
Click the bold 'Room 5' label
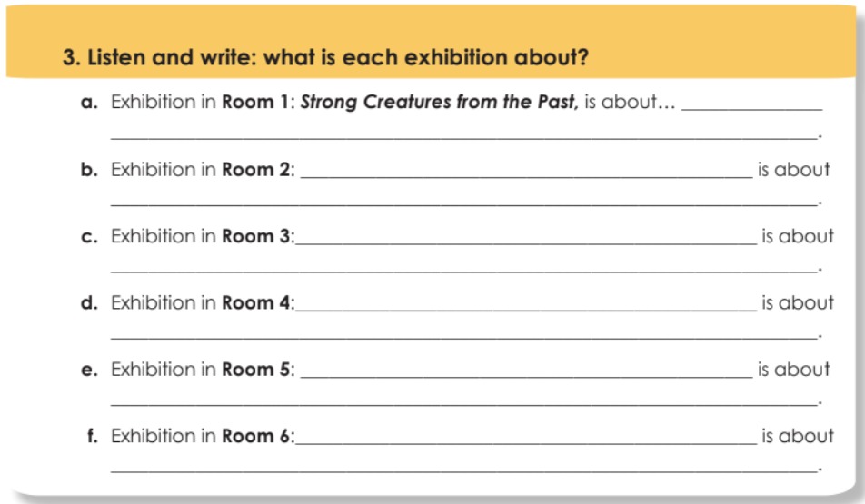[x=256, y=370]
